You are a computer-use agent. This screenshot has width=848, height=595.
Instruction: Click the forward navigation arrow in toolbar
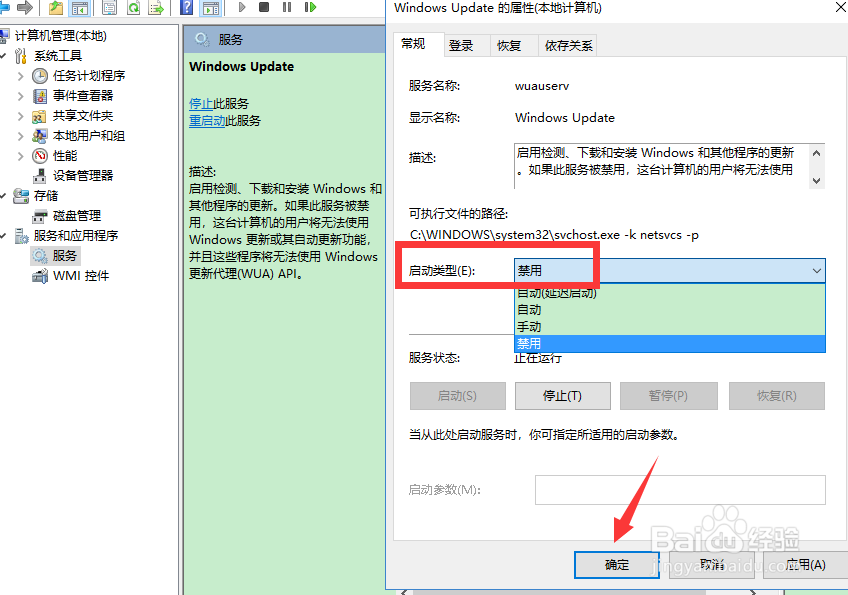tap(25, 7)
